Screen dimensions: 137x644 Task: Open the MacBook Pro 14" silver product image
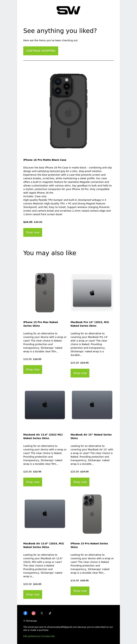tap(92, 293)
